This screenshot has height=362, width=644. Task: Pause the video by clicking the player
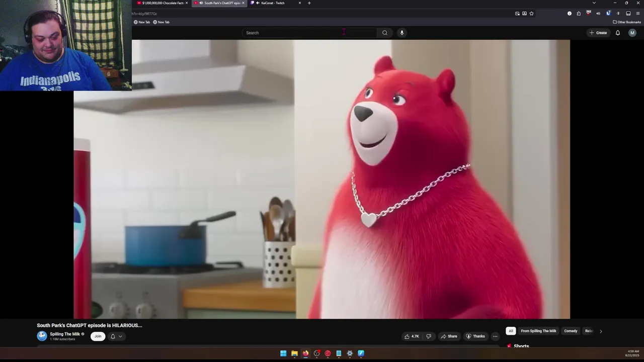pyautogui.click(x=322, y=179)
